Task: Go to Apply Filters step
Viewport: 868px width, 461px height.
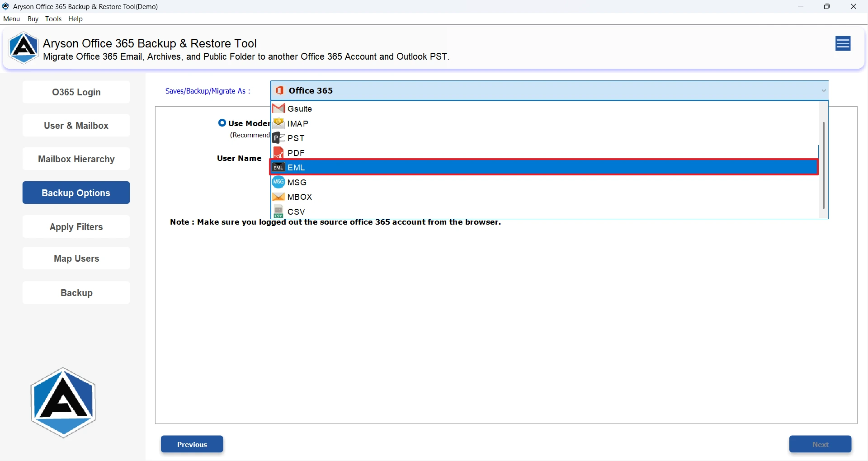Action: [x=76, y=227]
